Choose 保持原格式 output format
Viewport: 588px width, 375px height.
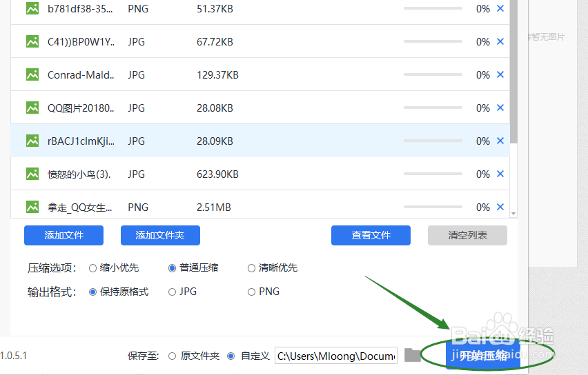(92, 292)
